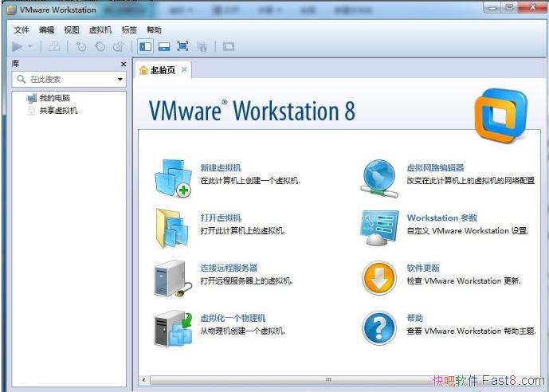Click 自定义 VMware Workstation 设置 text
Screen dimensions: 549x392
[x=468, y=231]
